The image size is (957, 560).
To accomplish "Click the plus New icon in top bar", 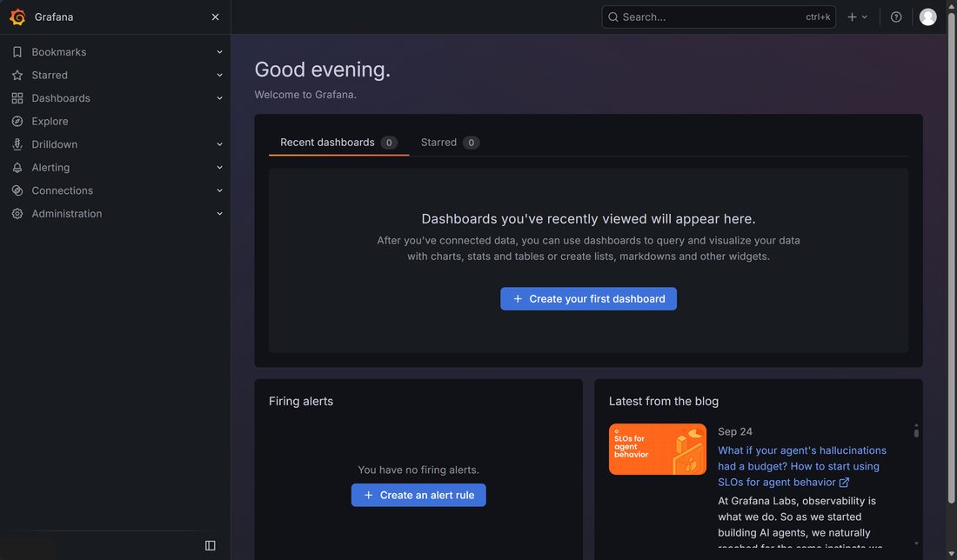I will click(852, 17).
